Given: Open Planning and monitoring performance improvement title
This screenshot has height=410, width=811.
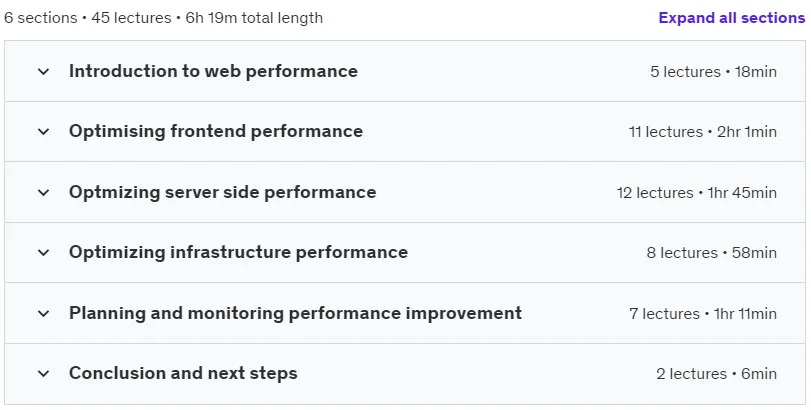Looking at the screenshot, I should click(x=295, y=313).
